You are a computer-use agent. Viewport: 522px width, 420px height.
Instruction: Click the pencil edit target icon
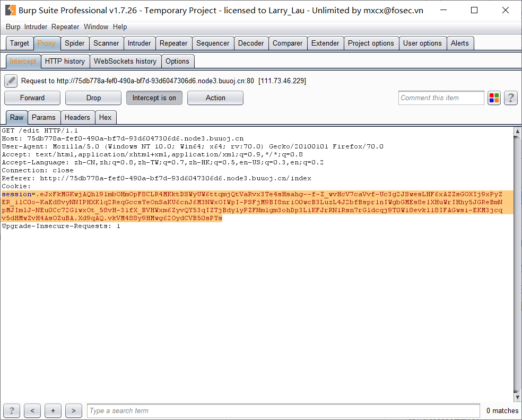tap(11, 81)
